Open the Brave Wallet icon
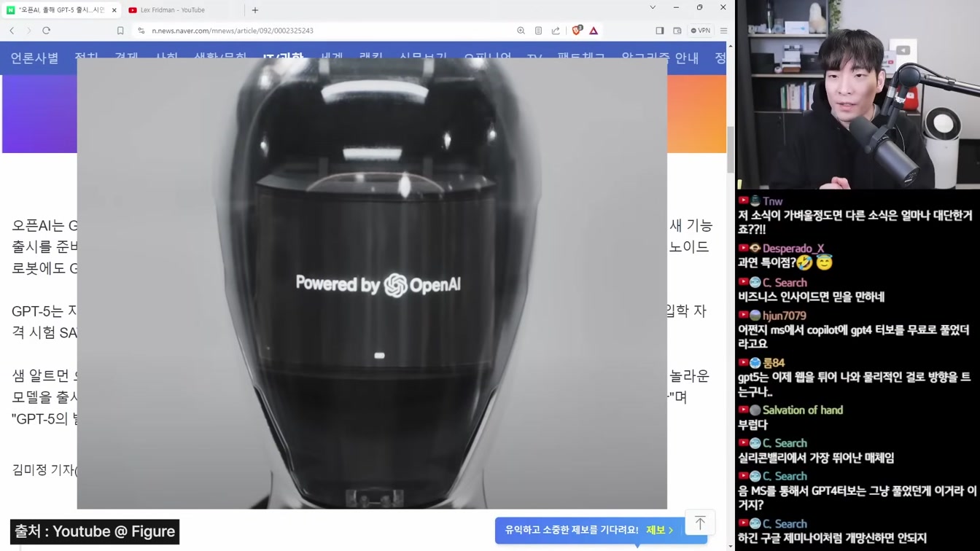 [677, 31]
